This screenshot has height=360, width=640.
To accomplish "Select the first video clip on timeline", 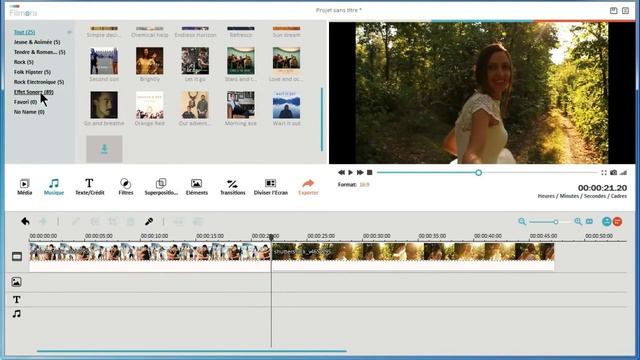I will coord(149,256).
